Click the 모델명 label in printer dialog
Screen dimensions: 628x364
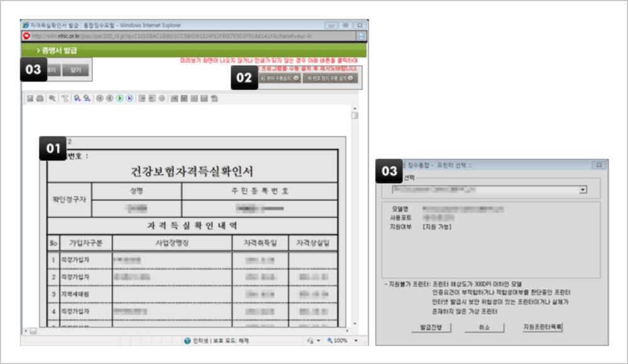399,209
